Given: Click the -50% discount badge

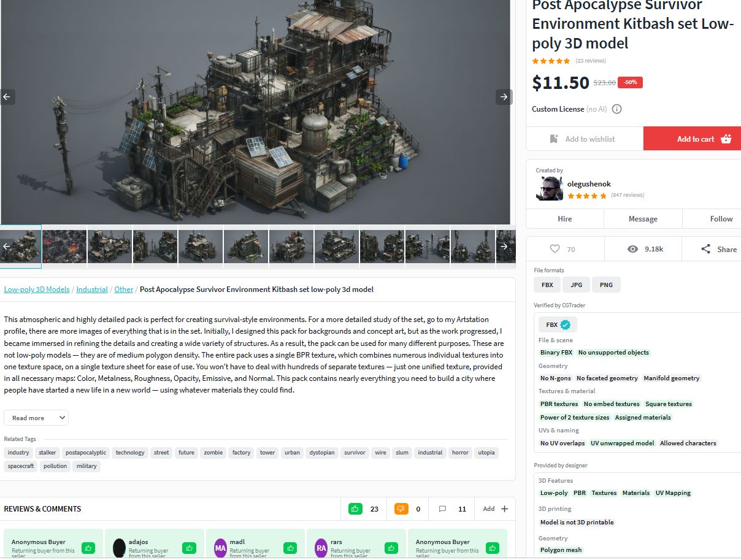Looking at the screenshot, I should [x=630, y=82].
